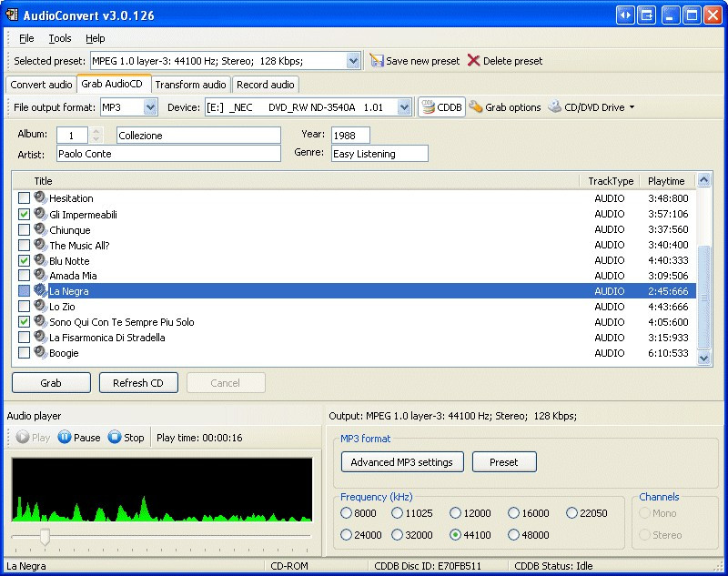Click the Grab button

(51, 383)
